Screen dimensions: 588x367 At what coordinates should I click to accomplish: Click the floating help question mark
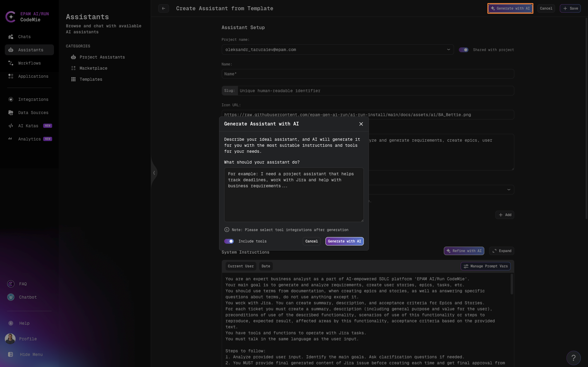click(x=574, y=358)
